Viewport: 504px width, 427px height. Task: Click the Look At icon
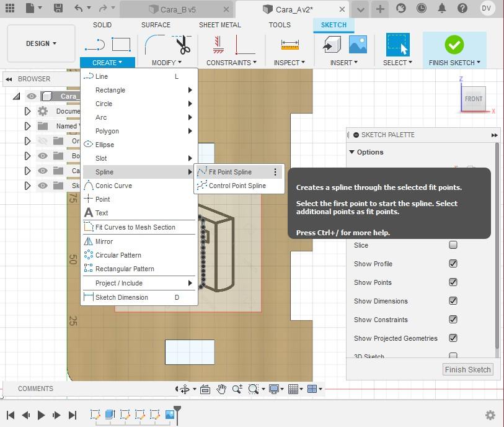[x=205, y=389]
